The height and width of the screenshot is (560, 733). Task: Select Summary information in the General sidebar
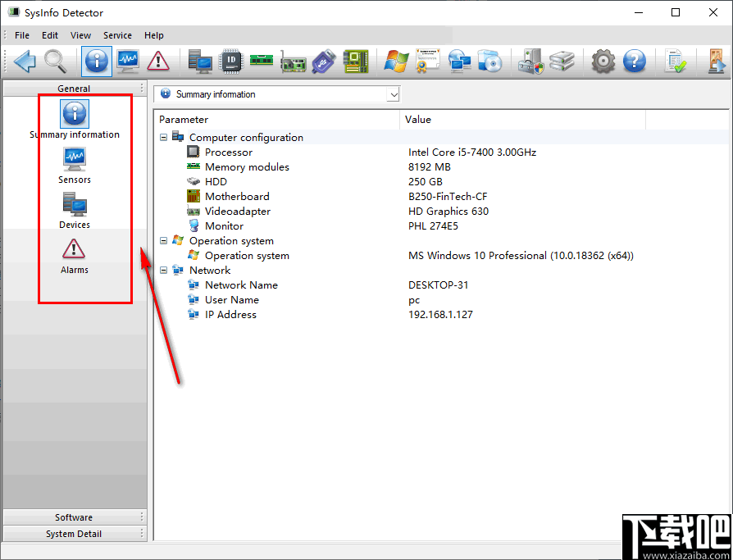[75, 120]
